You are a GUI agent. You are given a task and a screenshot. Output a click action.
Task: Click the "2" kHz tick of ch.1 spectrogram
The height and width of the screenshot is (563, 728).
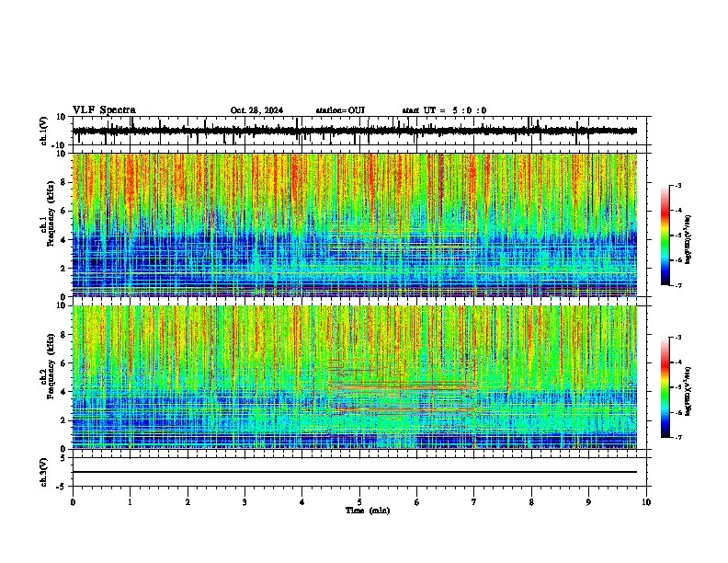[64, 269]
